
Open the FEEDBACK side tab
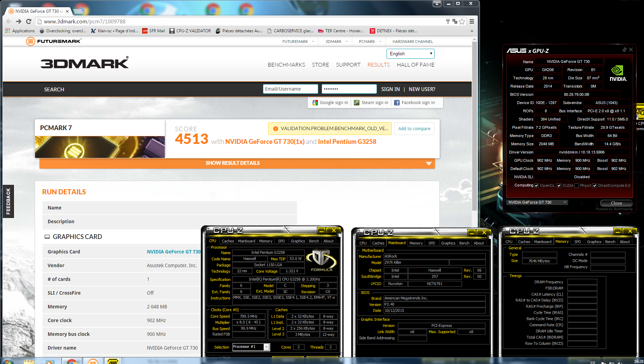tap(8, 201)
